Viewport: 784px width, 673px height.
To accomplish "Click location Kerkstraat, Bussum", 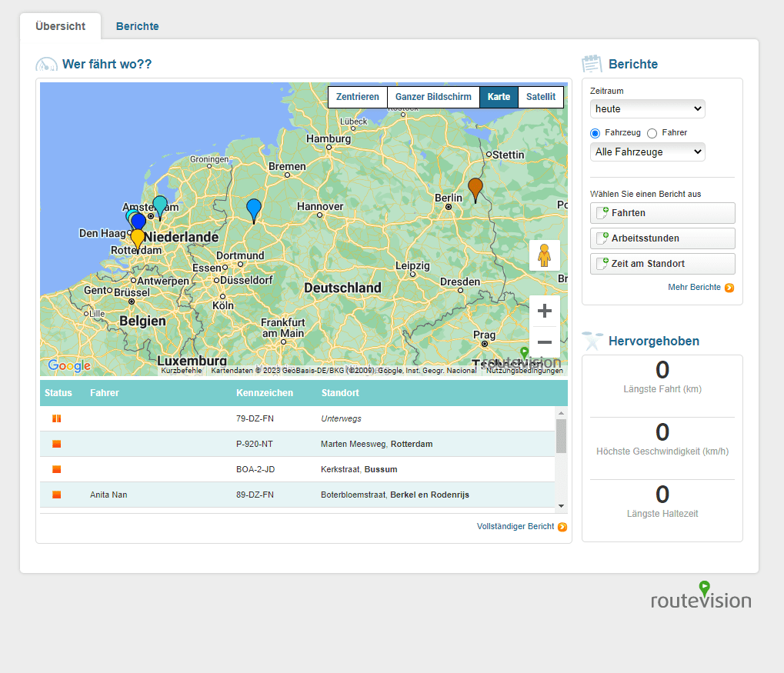I will pos(359,469).
